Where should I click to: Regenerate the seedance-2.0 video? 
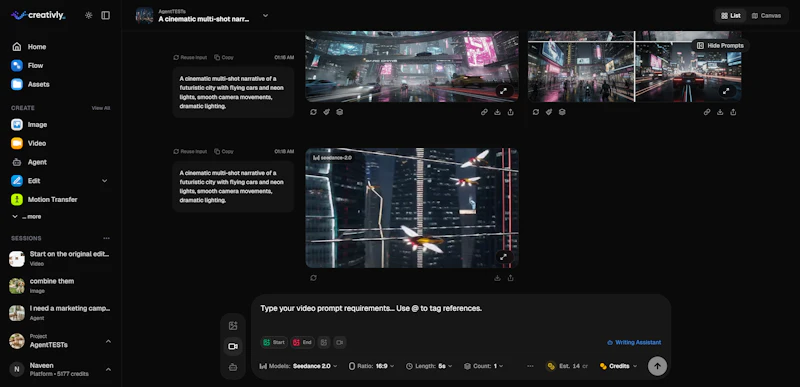(x=313, y=278)
